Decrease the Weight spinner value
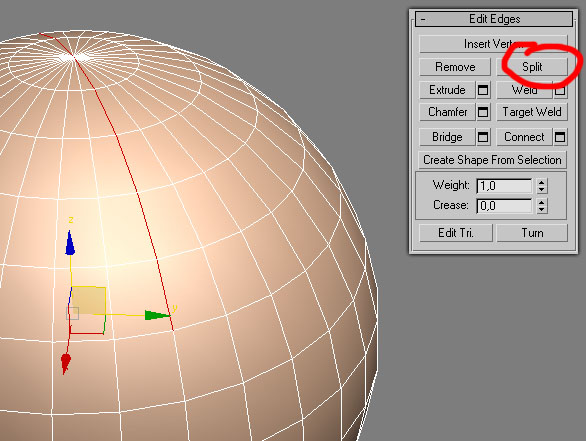The height and width of the screenshot is (441, 586). click(542, 189)
